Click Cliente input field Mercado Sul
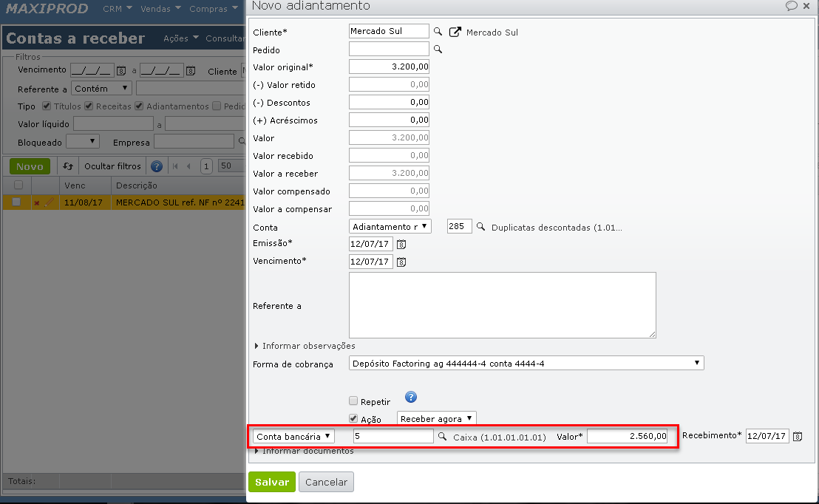Viewport: 819px width, 504px height. click(389, 31)
